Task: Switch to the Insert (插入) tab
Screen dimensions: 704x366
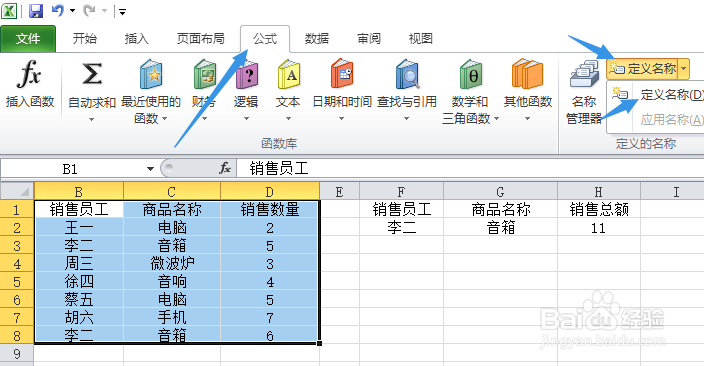Action: point(136,39)
